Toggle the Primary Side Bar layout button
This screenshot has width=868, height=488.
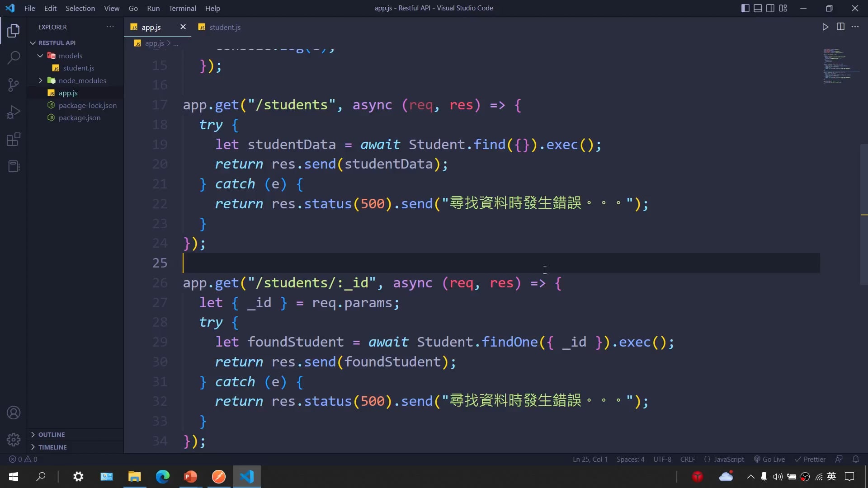(x=745, y=8)
